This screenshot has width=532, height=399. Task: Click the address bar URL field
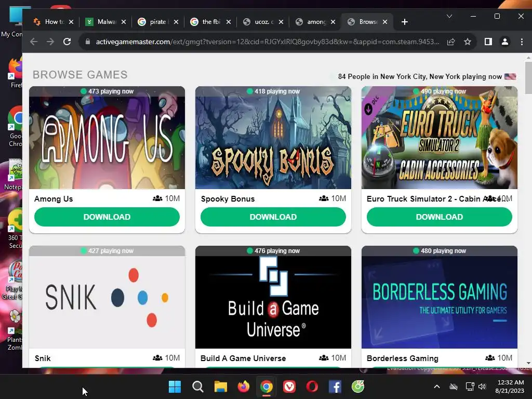point(268,42)
